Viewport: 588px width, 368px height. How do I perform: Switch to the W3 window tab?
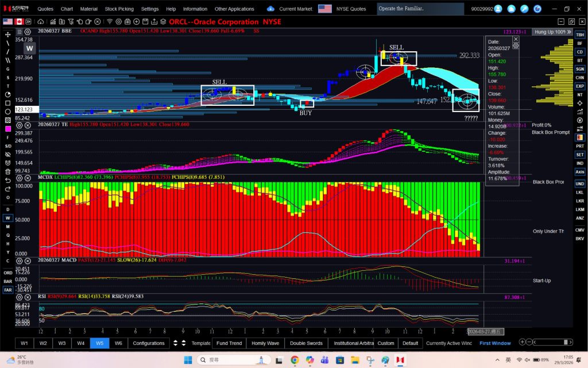click(x=62, y=343)
